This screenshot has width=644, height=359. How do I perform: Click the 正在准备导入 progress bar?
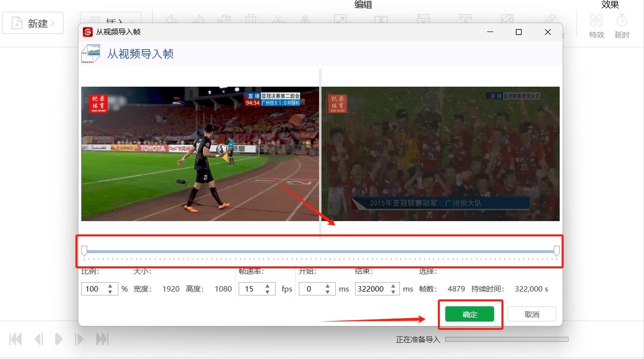coord(507,339)
